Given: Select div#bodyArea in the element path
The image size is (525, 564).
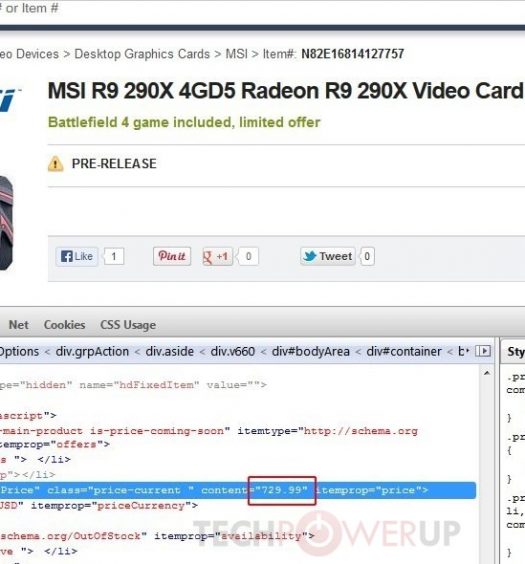Looking at the screenshot, I should click(x=311, y=351).
